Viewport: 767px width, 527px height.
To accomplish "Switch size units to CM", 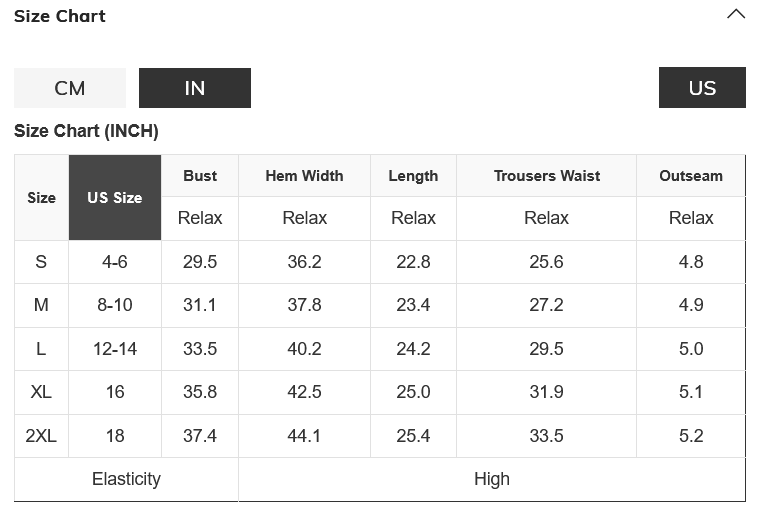I will coord(70,88).
